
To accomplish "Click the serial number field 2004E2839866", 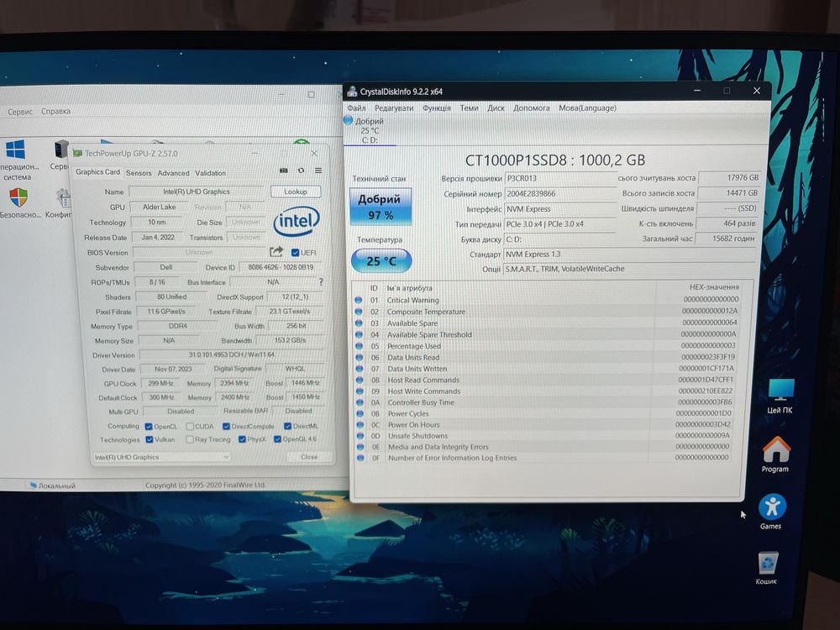I will coord(559,193).
